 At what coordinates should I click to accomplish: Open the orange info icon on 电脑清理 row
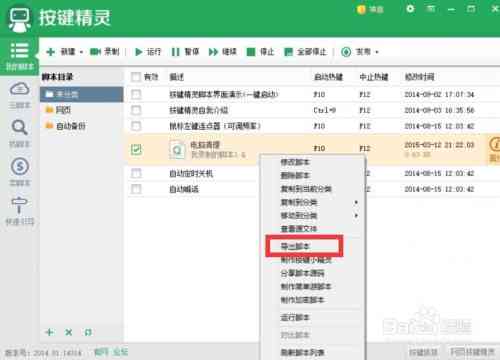495,144
